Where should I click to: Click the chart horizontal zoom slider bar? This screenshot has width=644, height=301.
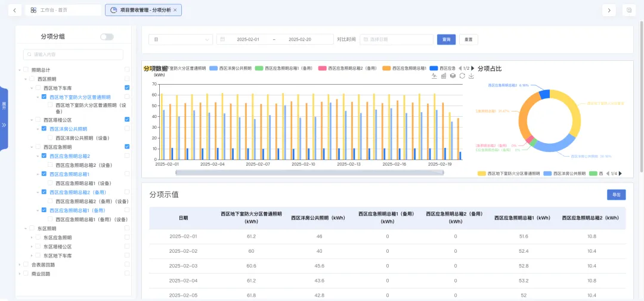(309, 173)
